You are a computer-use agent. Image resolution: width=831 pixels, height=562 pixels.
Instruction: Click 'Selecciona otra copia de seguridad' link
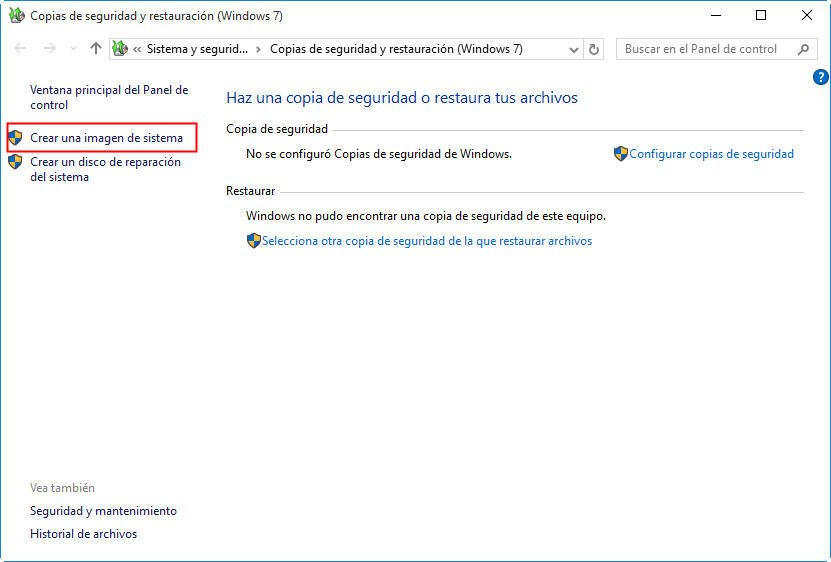(x=427, y=241)
